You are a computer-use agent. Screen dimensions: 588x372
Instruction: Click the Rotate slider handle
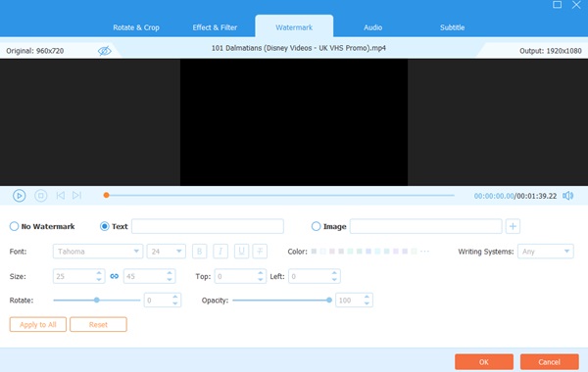(x=97, y=301)
